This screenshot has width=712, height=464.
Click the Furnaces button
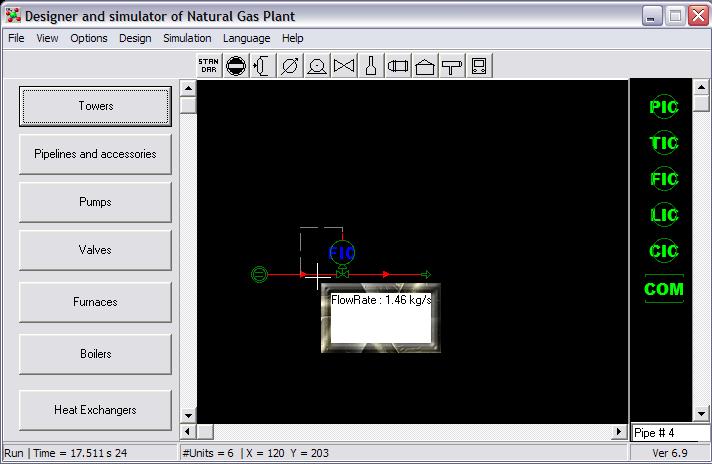[95, 302]
